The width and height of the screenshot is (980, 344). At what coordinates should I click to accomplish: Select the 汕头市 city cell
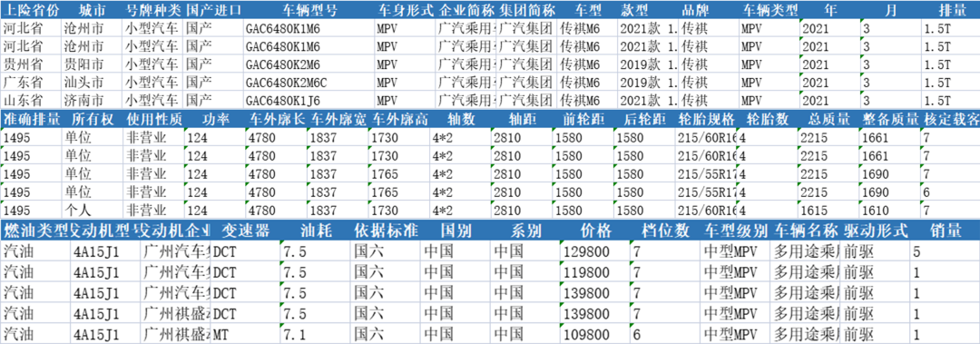click(x=93, y=83)
